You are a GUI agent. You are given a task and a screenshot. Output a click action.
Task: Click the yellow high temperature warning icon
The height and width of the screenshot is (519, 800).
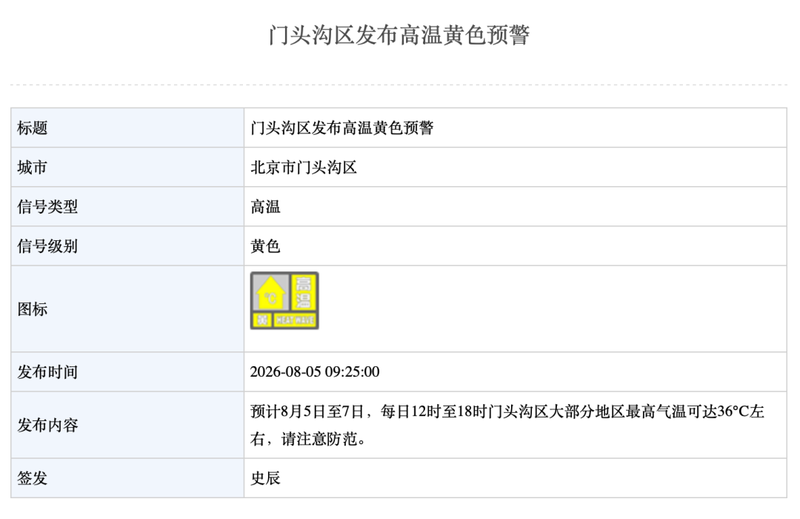[284, 301]
